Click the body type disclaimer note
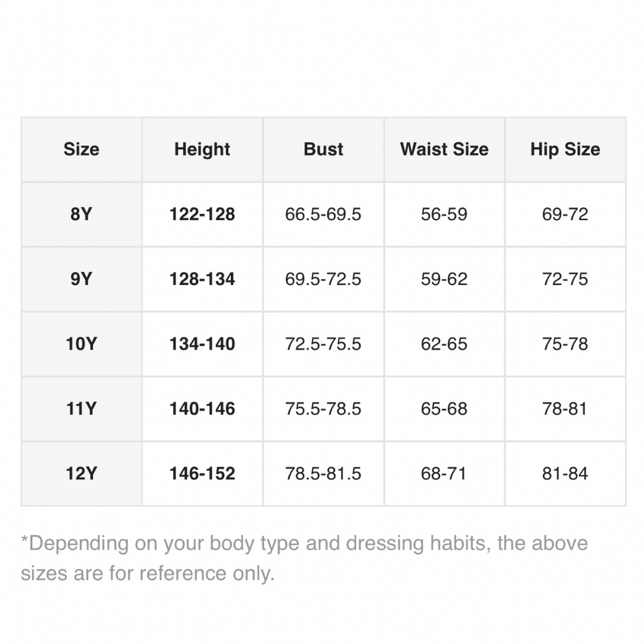The height and width of the screenshot is (644, 644). click(304, 558)
